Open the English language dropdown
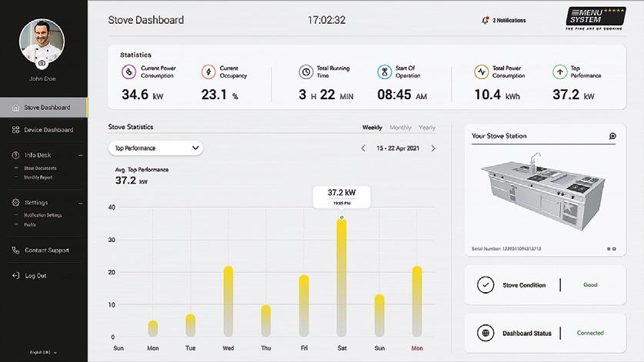This screenshot has width=644, height=362. point(44,352)
